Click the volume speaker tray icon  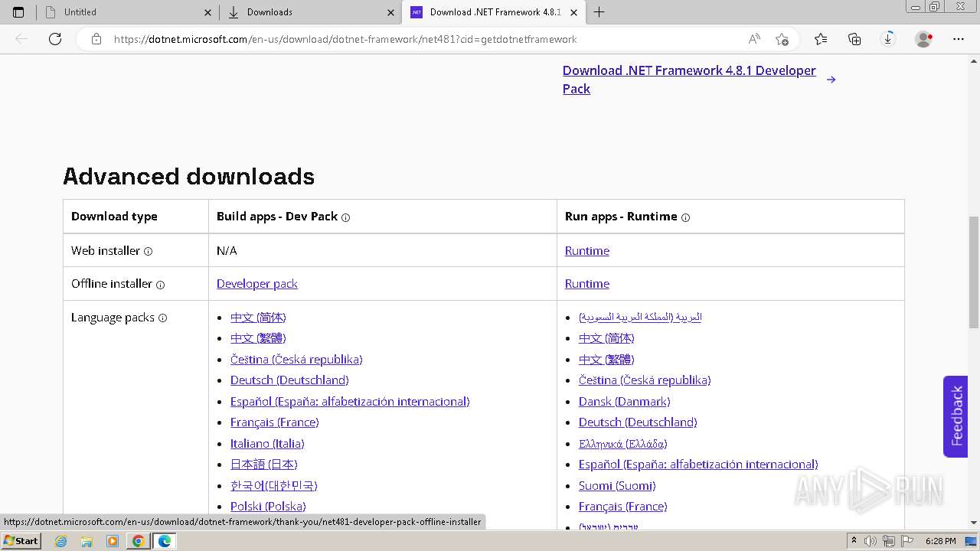click(x=871, y=541)
